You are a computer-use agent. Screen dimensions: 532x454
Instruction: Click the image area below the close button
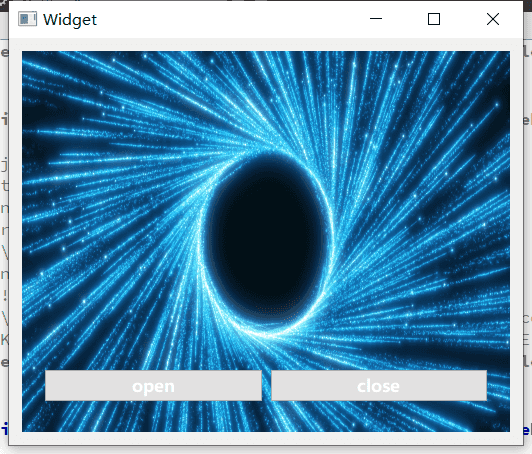[x=379, y=416]
